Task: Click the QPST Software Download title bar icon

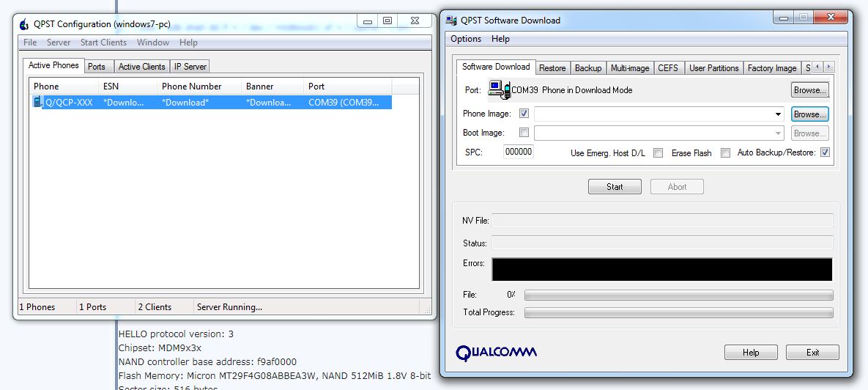Action: [450, 21]
